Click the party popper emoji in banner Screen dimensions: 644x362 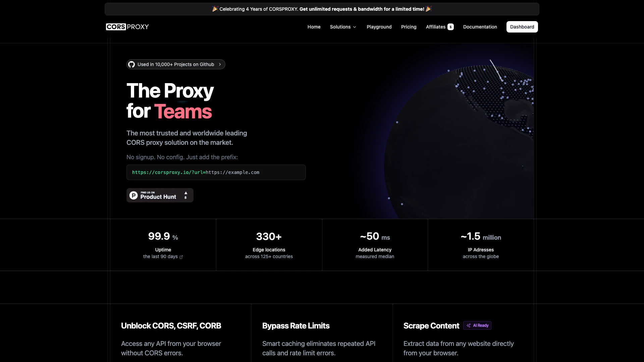pos(215,9)
